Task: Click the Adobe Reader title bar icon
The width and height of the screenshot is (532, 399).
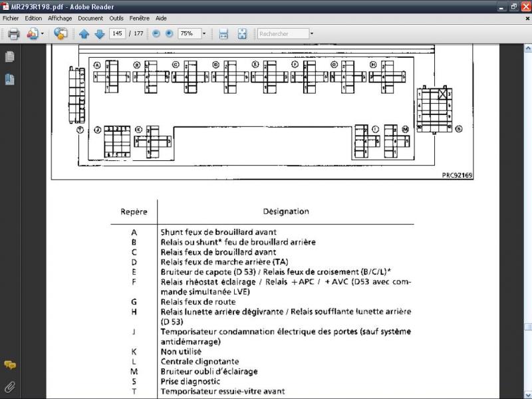Action: coord(5,6)
